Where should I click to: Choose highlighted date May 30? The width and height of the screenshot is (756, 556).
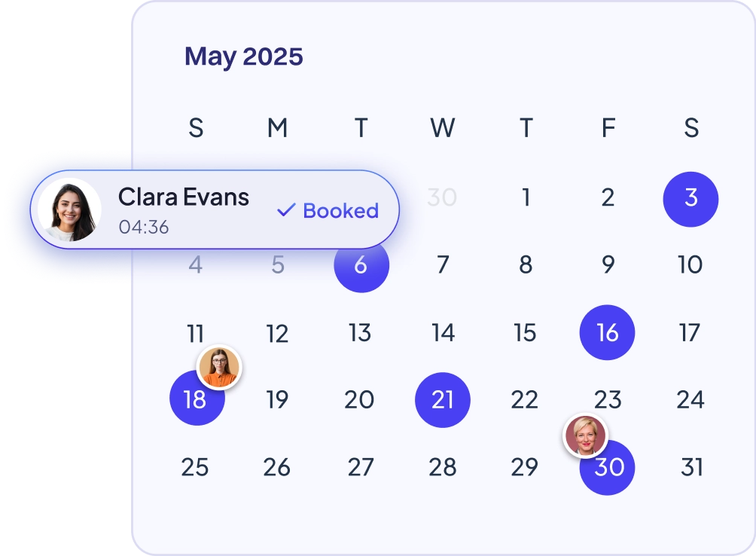click(607, 467)
